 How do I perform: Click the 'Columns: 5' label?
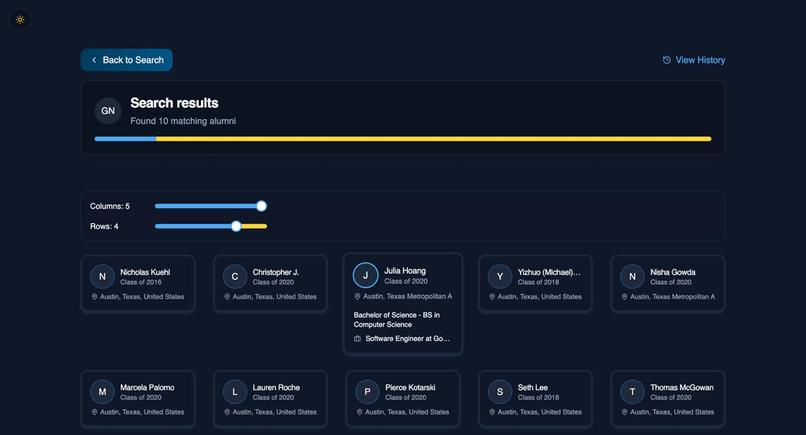click(x=110, y=206)
